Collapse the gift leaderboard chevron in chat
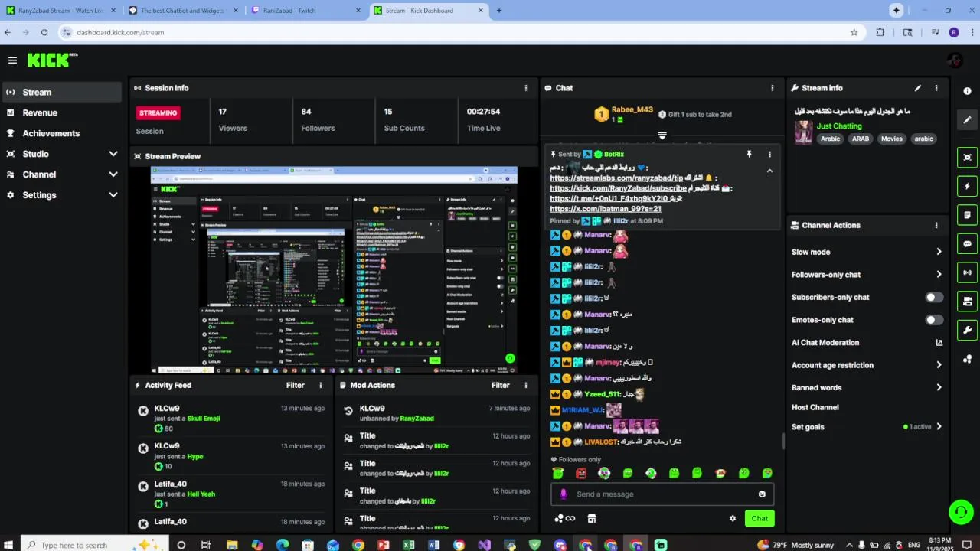 click(662, 135)
